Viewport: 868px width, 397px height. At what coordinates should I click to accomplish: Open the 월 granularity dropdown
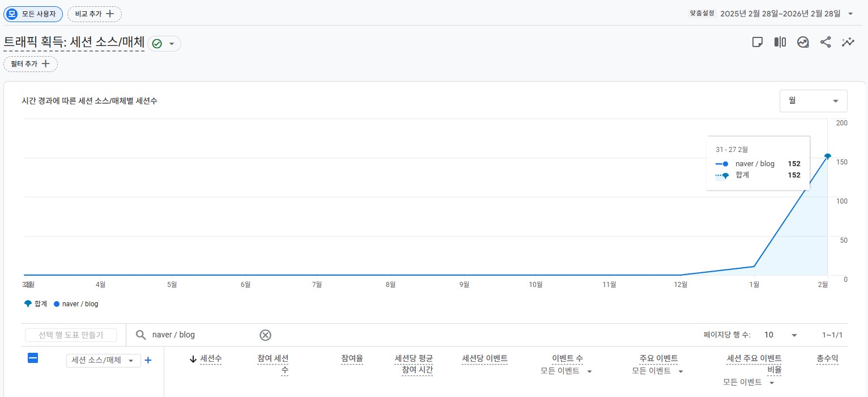coord(813,100)
